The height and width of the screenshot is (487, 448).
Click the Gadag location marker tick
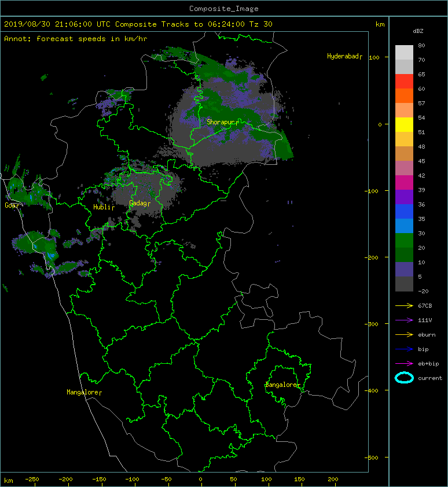point(149,204)
